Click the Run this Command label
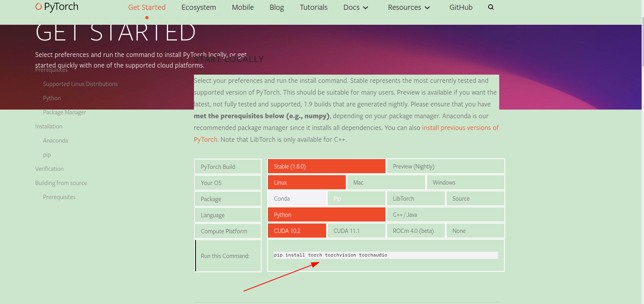The image size is (644, 304). [228, 256]
